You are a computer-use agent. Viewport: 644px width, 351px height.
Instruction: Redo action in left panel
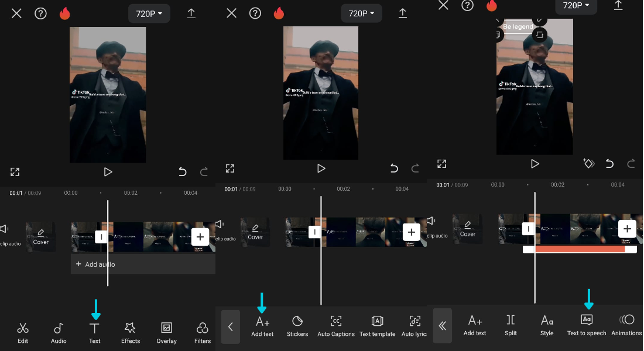pos(204,171)
